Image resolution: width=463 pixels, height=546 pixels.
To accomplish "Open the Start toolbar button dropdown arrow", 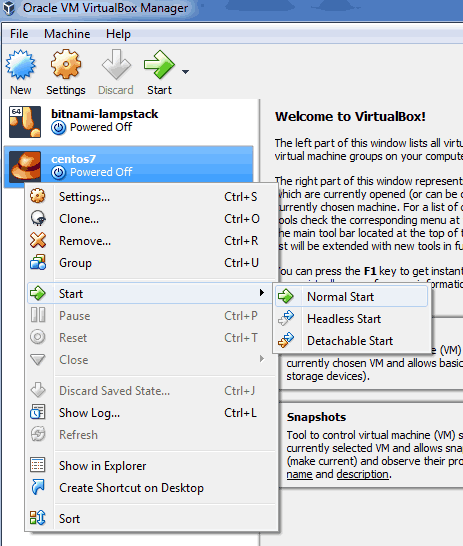I will (186, 72).
